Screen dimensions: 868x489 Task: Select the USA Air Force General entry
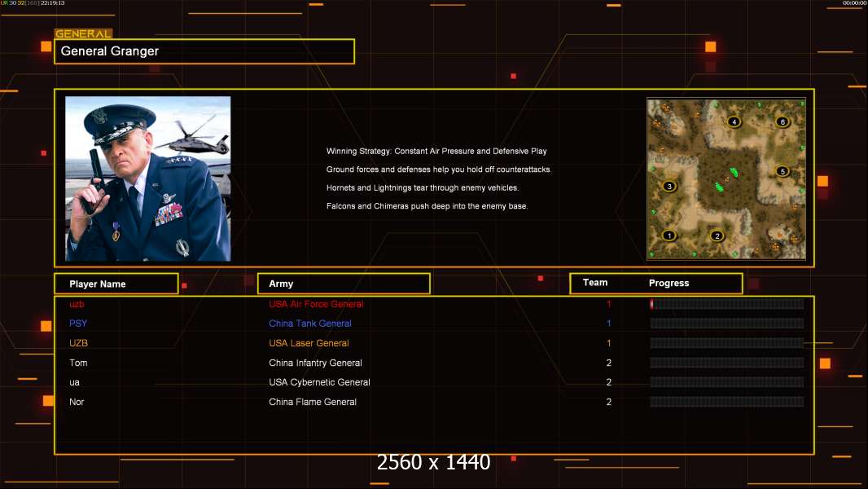click(x=316, y=304)
